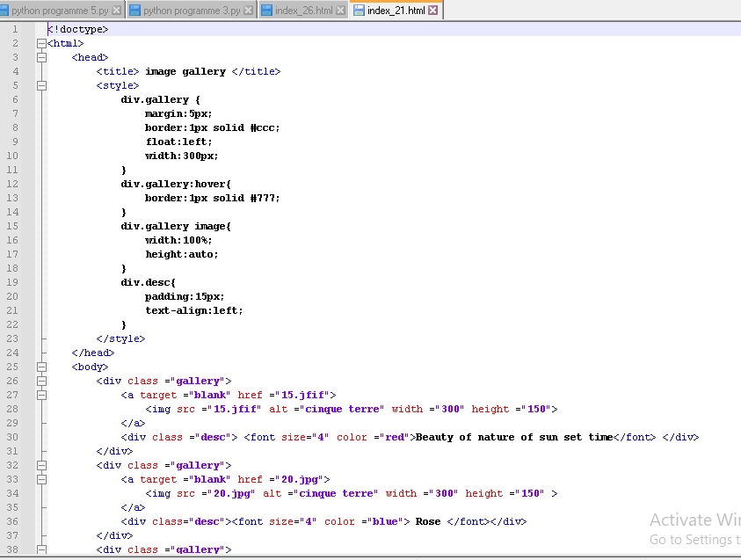741x560 pixels.
Task: Fold the second gallery div on line 32
Action: click(41, 465)
